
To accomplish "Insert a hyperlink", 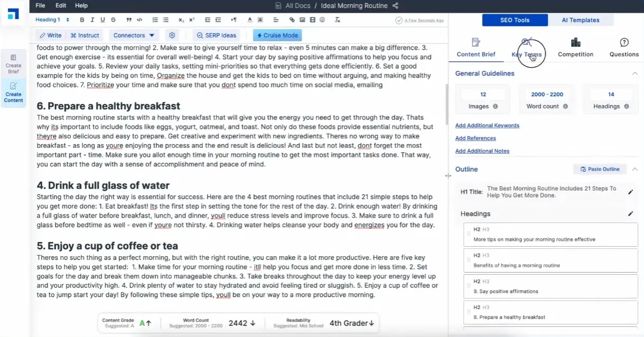I will (x=292, y=20).
